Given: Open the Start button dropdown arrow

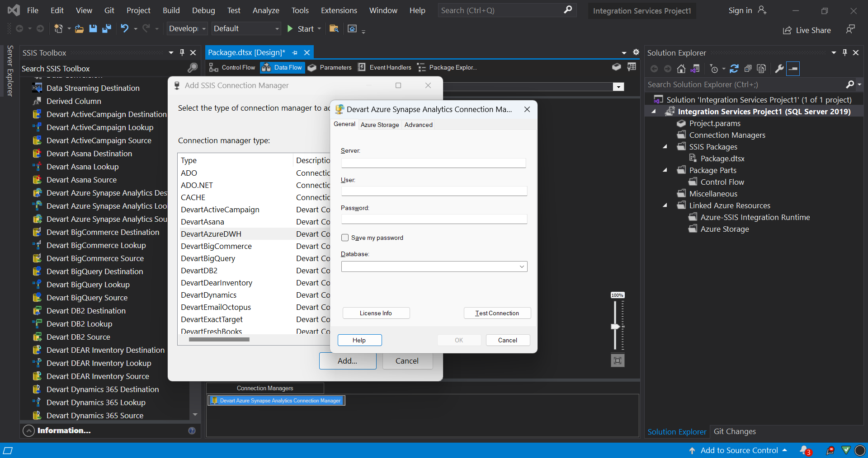Looking at the screenshot, I should (319, 29).
